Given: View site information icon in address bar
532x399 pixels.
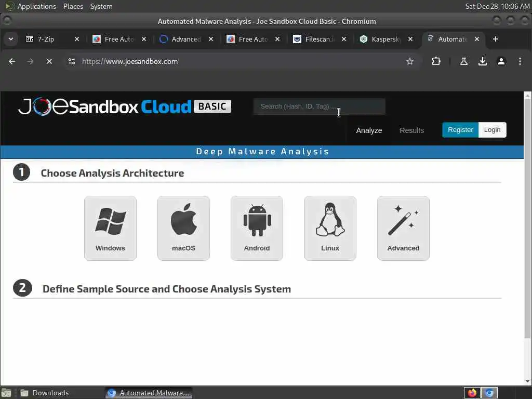Looking at the screenshot, I should pos(72,61).
